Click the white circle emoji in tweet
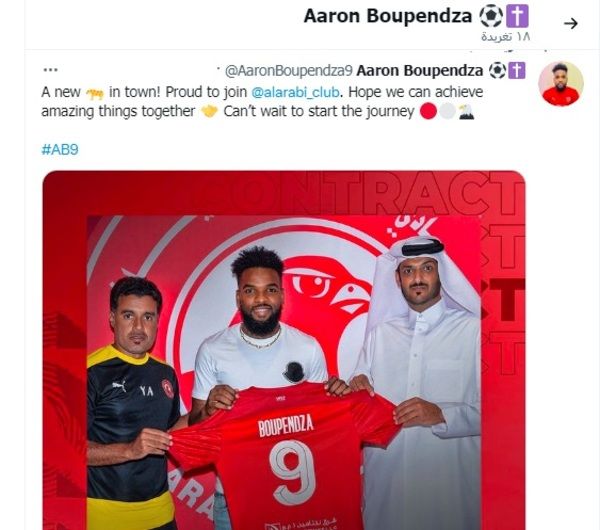 pos(447,112)
